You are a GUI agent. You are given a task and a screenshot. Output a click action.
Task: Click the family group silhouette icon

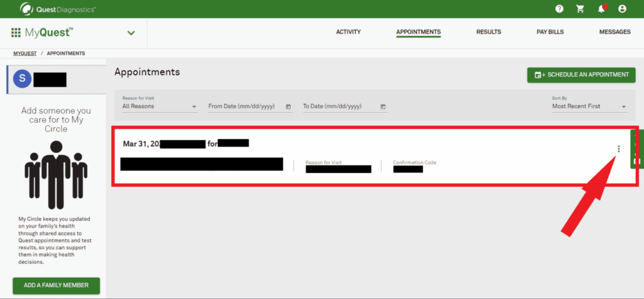(x=56, y=175)
